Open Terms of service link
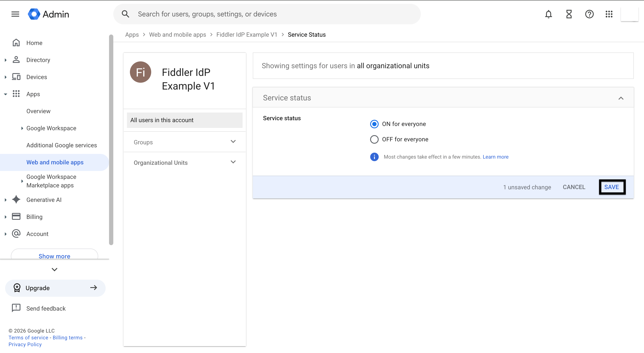 (28, 337)
